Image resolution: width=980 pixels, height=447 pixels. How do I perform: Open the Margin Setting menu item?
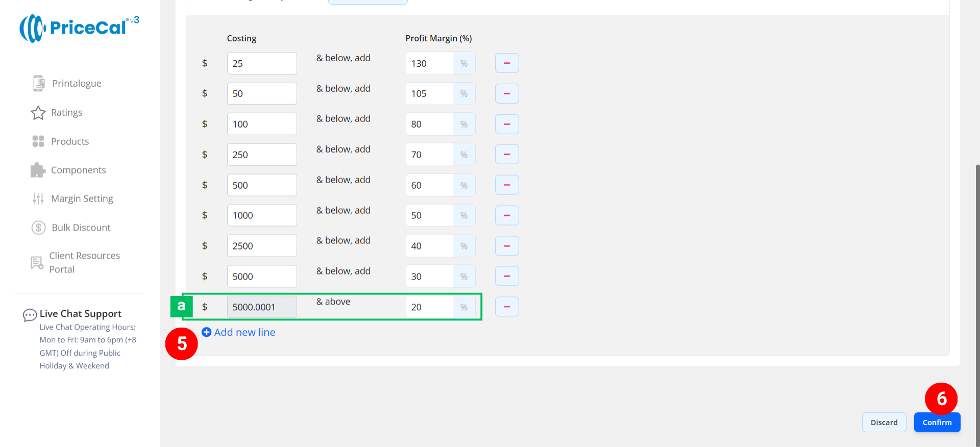82,198
